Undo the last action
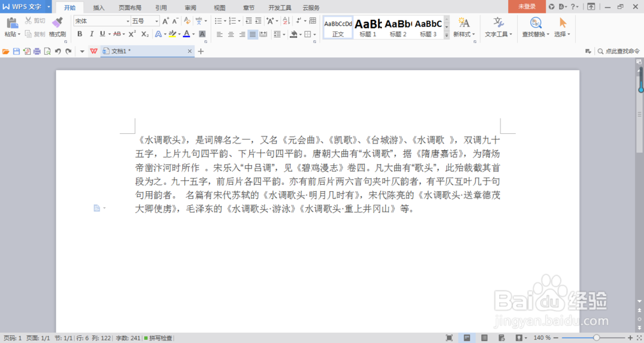Image resolution: width=644 pixels, height=343 pixels. point(58,51)
